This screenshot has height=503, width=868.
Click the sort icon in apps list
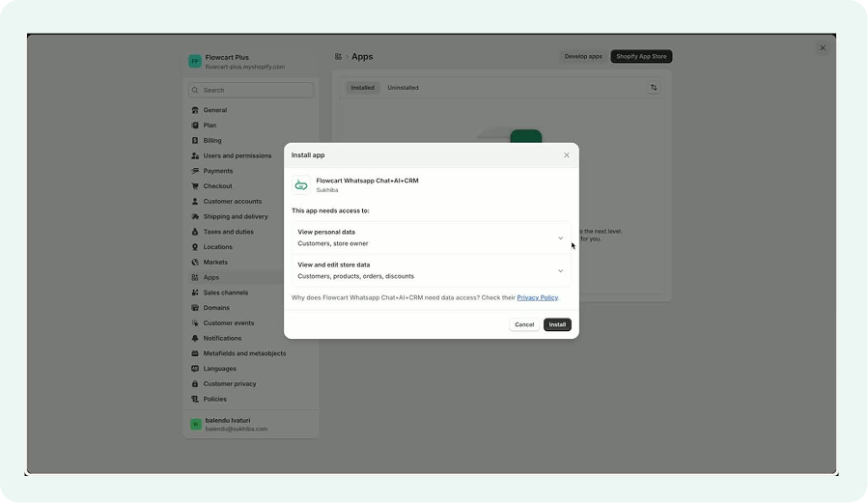(x=654, y=88)
